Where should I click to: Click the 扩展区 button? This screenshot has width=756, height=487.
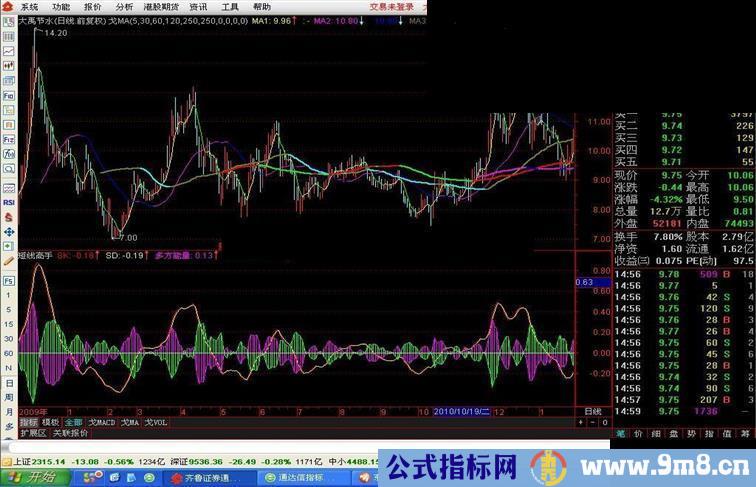point(33,434)
